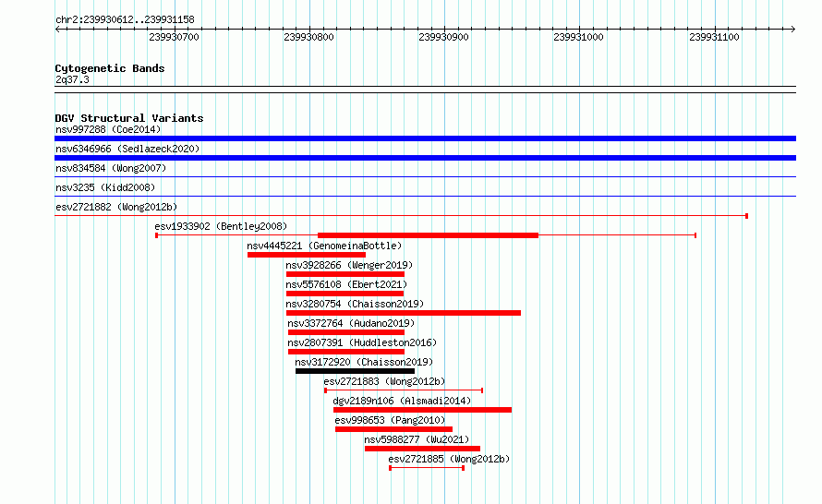Click nsv3172920 (Chaisson2019) label
822x504 pixels.
coord(364,362)
